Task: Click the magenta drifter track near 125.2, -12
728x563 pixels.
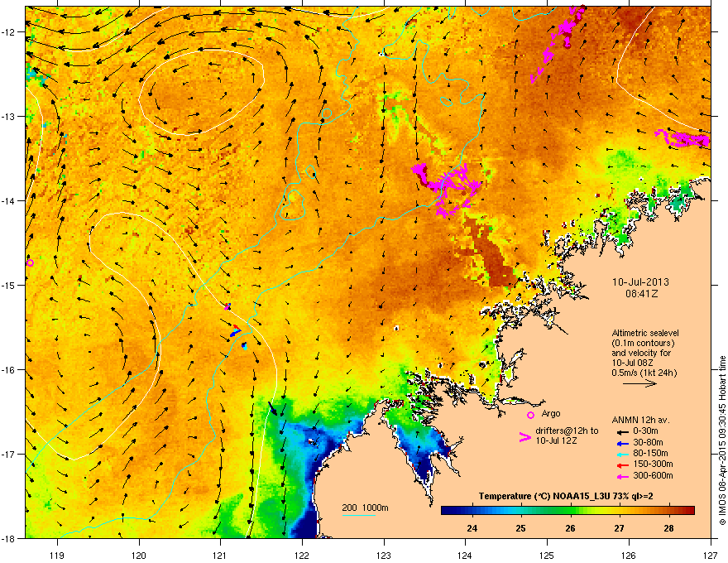Action: click(559, 44)
